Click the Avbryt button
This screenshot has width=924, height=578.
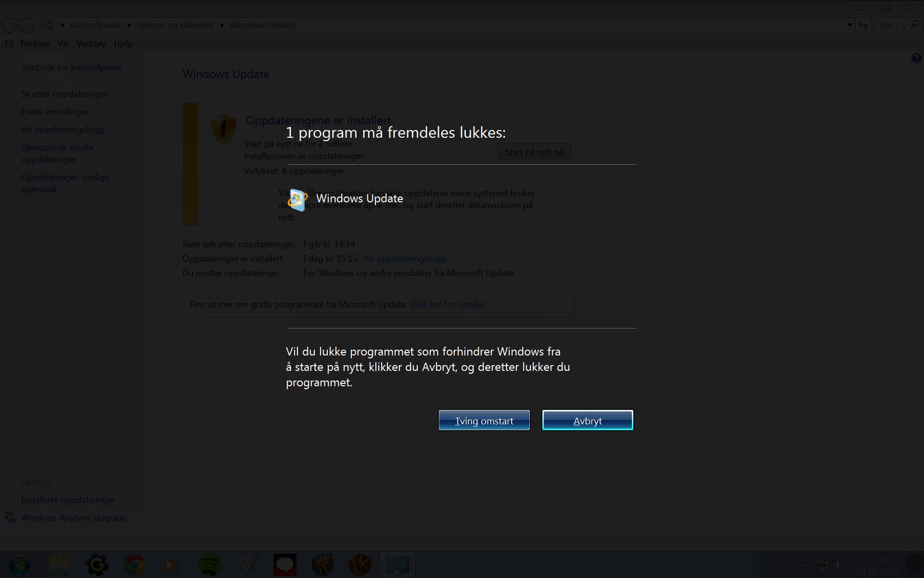coord(588,420)
